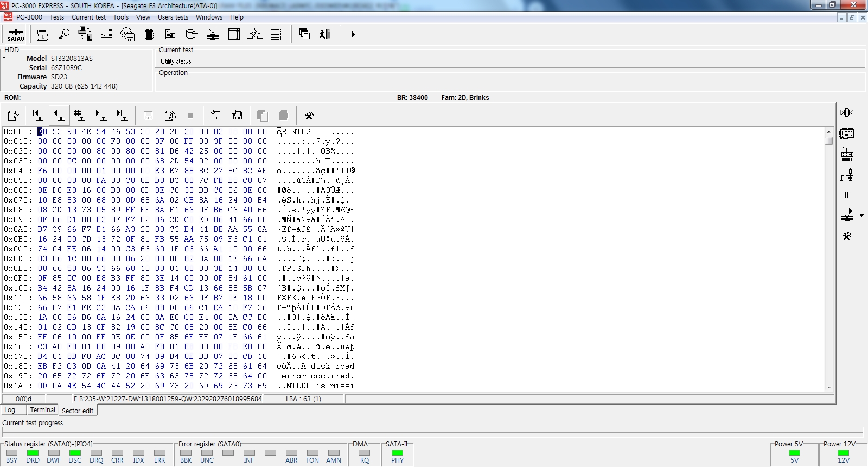Jump to the last sector
Image resolution: width=868 pixels, height=467 pixels.
tap(122, 115)
